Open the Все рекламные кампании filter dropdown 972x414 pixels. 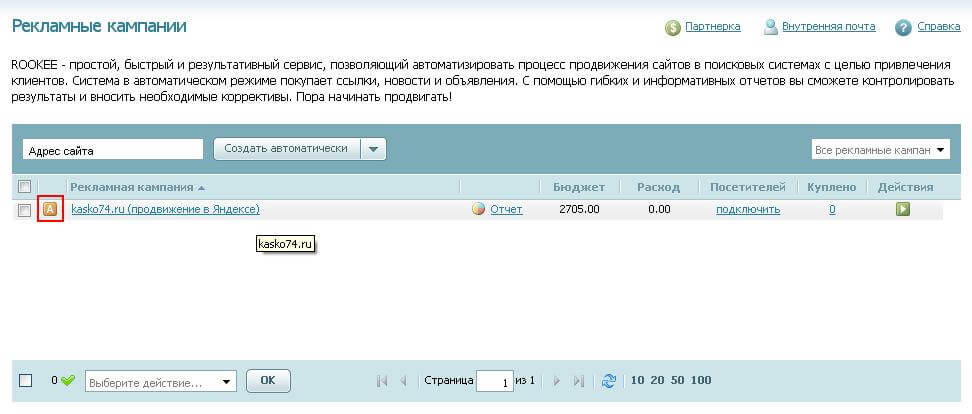tap(880, 150)
